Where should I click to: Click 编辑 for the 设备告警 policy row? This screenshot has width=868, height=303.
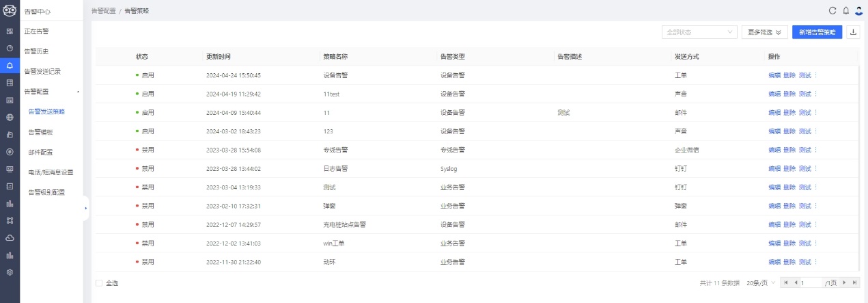click(x=774, y=75)
